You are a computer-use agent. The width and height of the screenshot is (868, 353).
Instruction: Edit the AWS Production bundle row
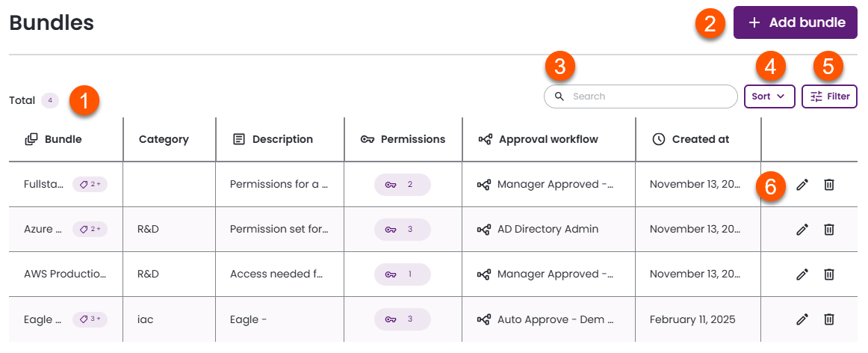click(x=802, y=274)
